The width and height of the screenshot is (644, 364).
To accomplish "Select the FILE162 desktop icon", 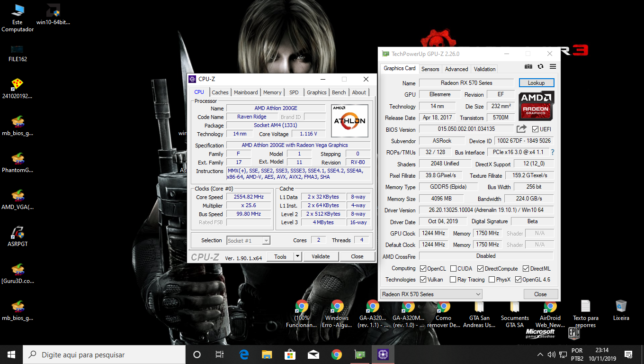I will click(x=18, y=52).
